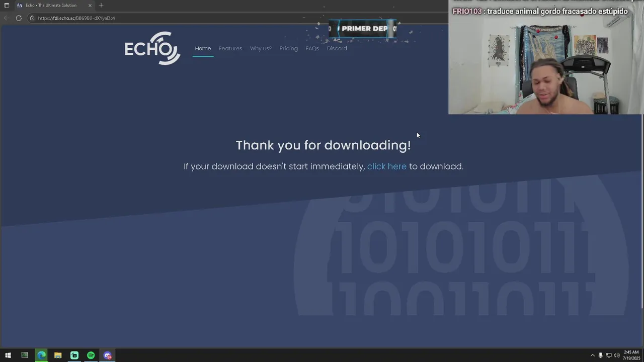Open the Windows Start menu
The height and width of the screenshot is (362, 644).
[8, 355]
